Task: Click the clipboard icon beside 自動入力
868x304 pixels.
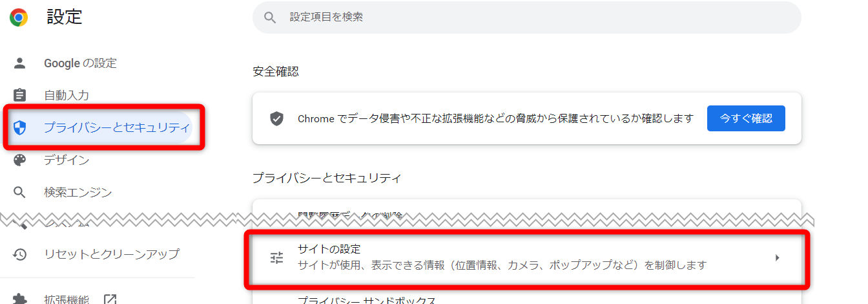Action: coord(20,95)
